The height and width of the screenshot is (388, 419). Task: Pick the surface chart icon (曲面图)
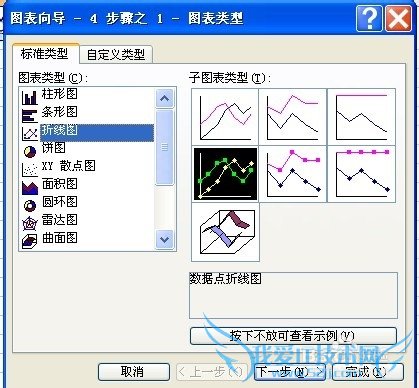click(30, 241)
